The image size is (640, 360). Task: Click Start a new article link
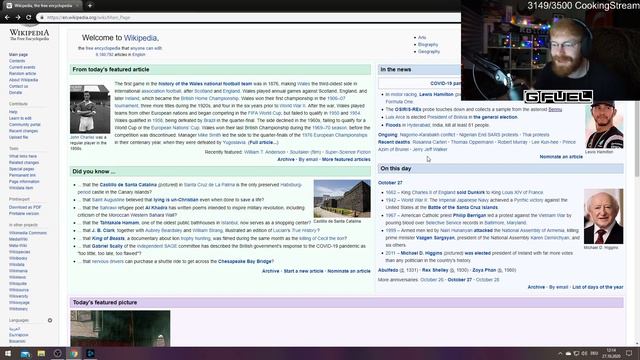(303, 271)
